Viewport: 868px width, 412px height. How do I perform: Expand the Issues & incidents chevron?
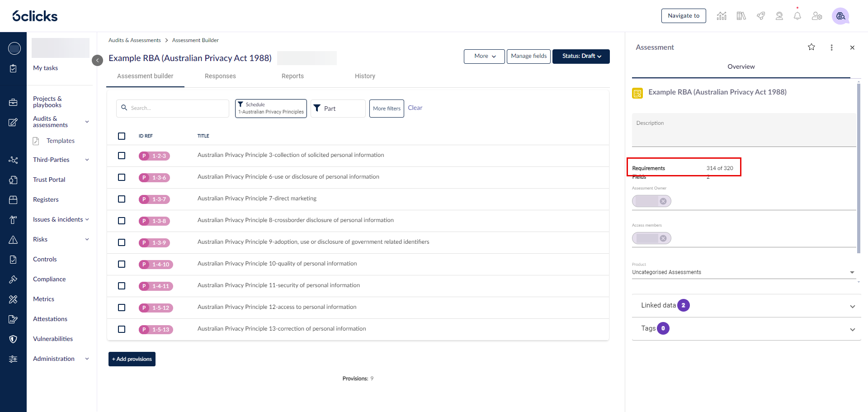(87, 219)
